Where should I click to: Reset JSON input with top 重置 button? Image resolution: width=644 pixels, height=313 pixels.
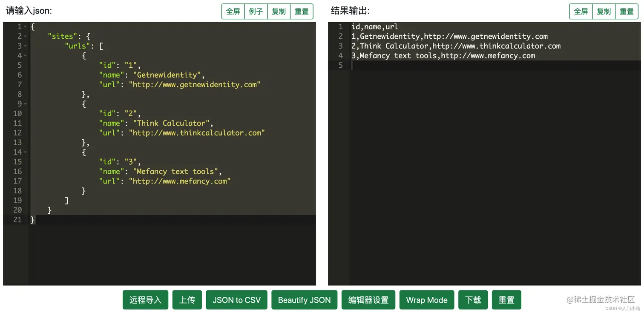coord(302,11)
